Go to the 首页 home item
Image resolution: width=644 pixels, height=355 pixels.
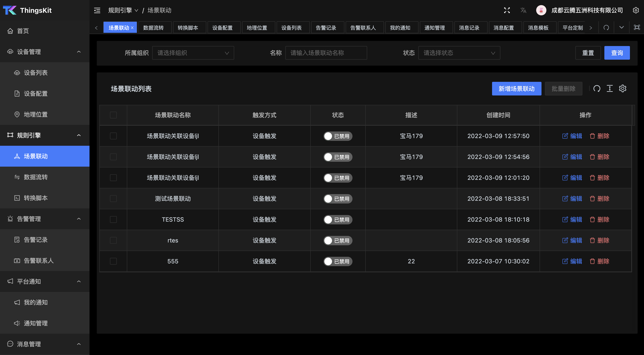point(45,31)
